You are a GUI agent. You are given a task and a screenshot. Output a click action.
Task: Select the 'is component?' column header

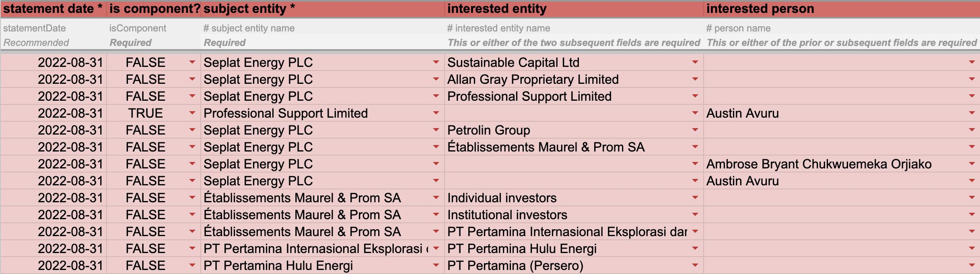pyautogui.click(x=154, y=9)
